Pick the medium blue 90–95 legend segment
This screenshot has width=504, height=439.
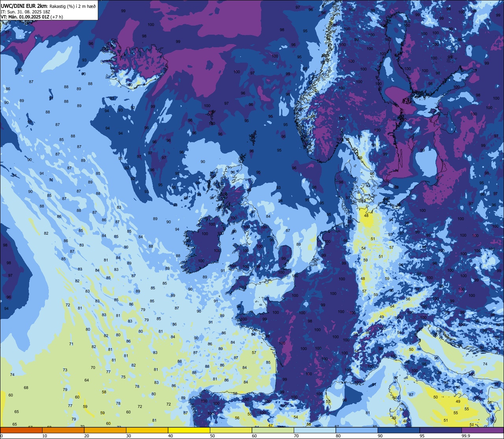[x=398, y=430]
